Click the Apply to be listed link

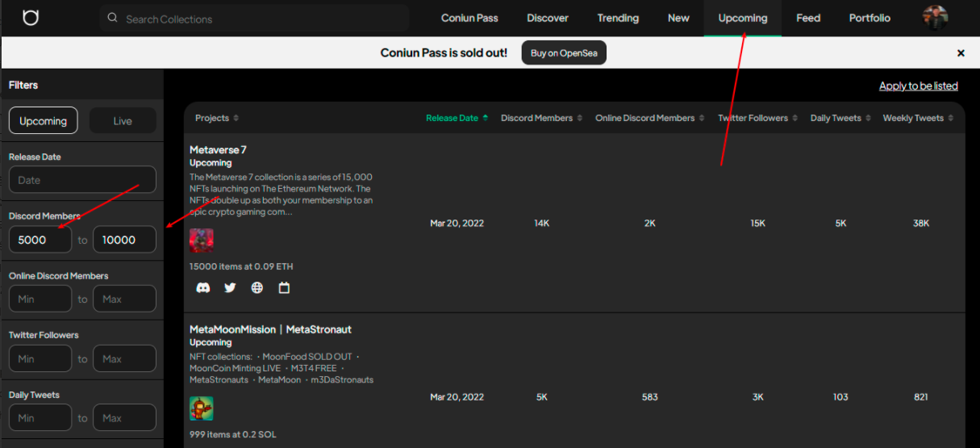918,86
